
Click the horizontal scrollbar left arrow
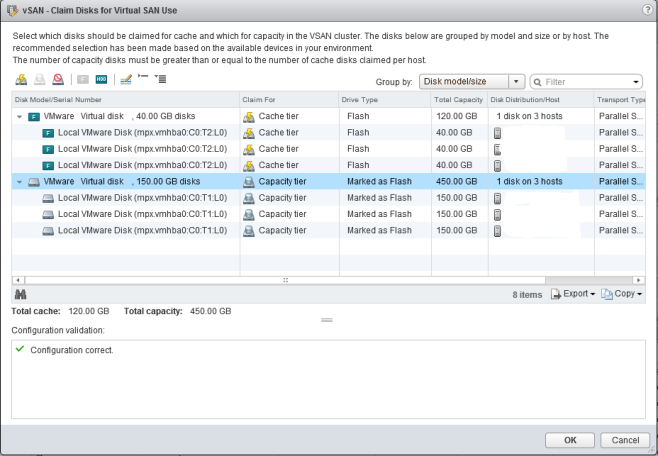pyautogui.click(x=18, y=280)
